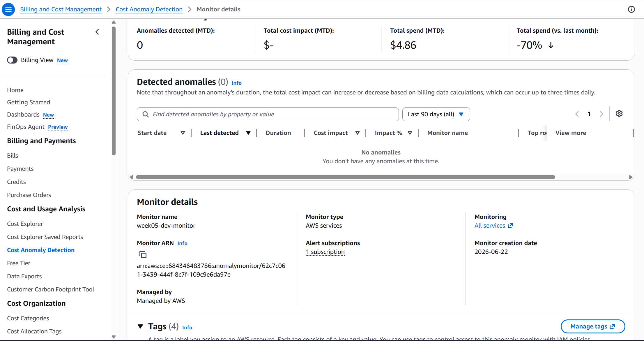Click the sidebar vertical scrollbar thumb
The image size is (644, 341).
(114, 91)
